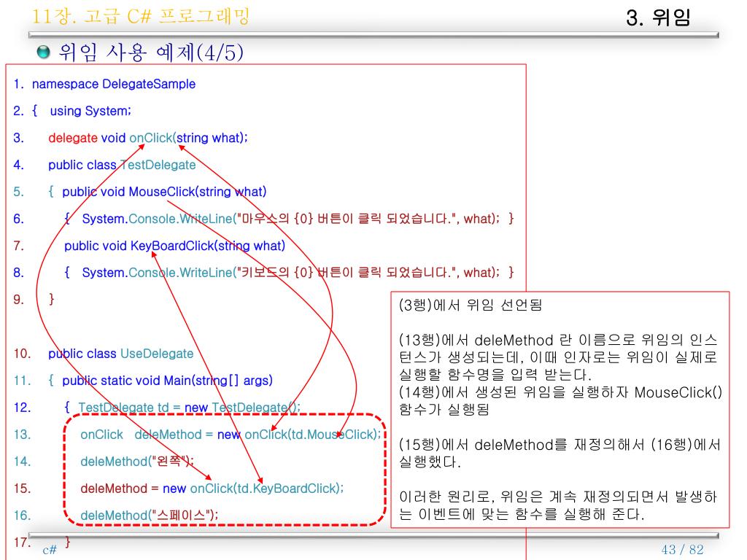Image resolution: width=747 pixels, height=560 pixels.
Task: Click 'deleMethod("왼쪽");' on line 14
Action: (136, 462)
